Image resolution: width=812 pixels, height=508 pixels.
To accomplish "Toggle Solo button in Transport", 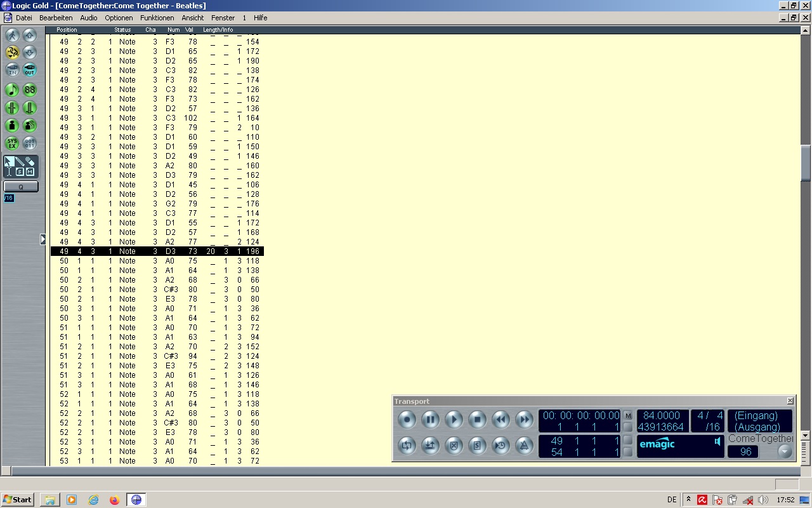I will click(x=477, y=446).
